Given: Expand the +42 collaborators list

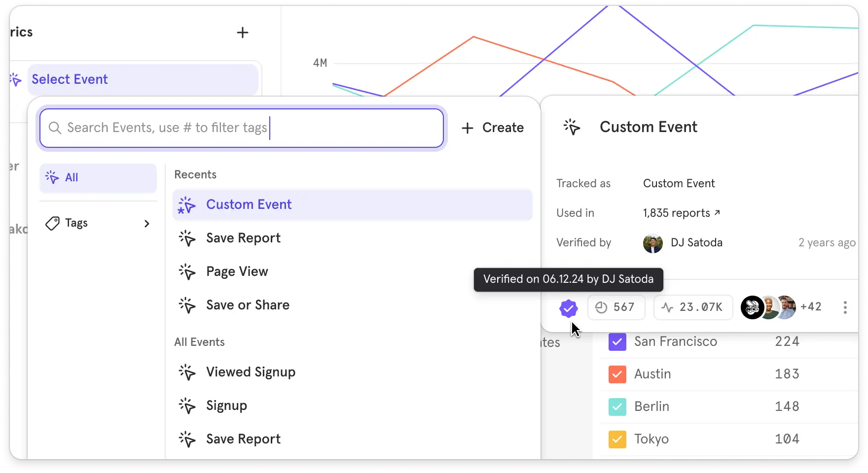Looking at the screenshot, I should 811,307.
